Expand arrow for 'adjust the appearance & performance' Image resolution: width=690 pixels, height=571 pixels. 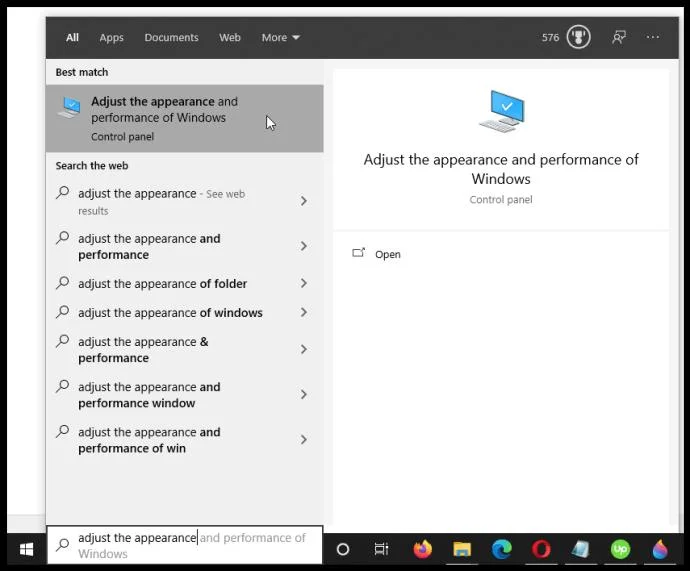pos(304,349)
